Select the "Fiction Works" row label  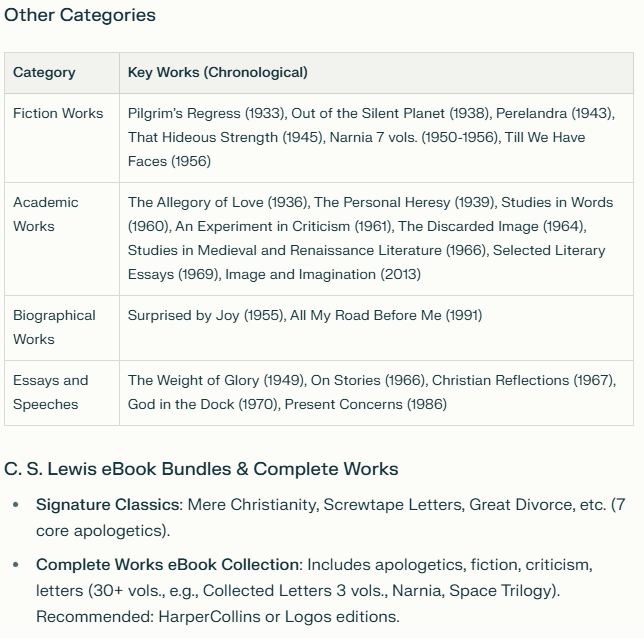(x=58, y=113)
